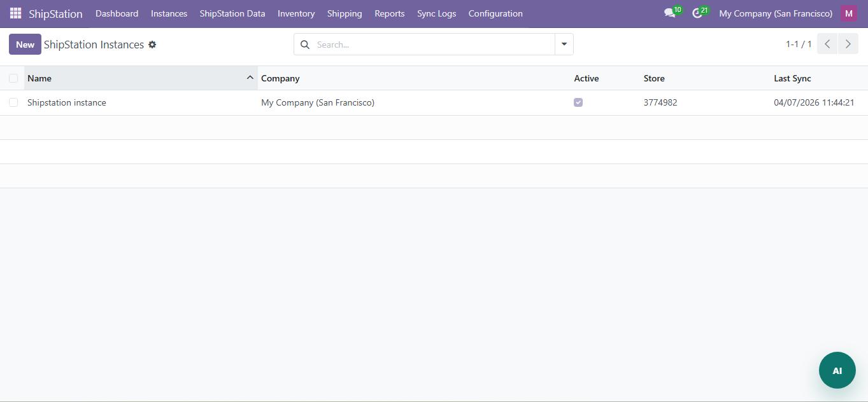Open the gear menu beside ShipStation Instances
Screen dimensions: 868x402
tap(152, 44)
